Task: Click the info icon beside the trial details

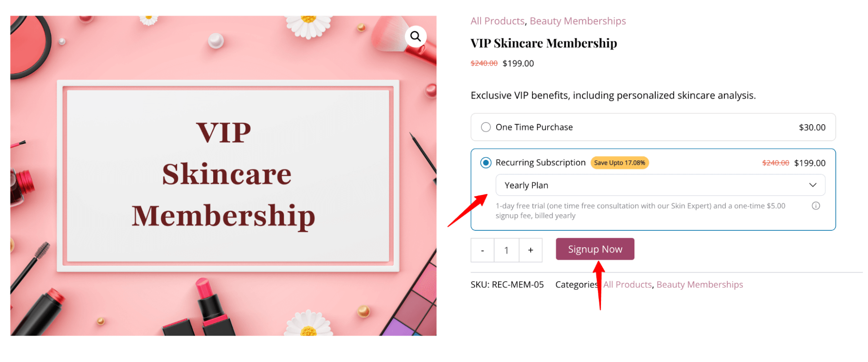Action: point(815,206)
